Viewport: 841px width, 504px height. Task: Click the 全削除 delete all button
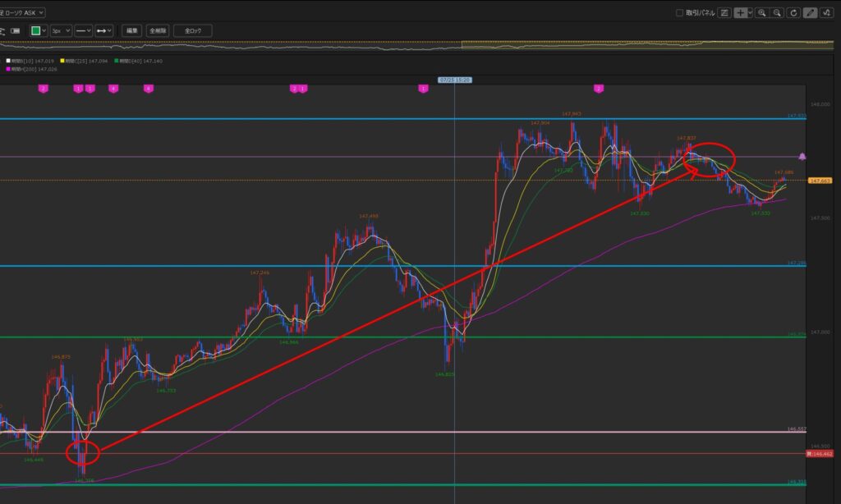pos(158,30)
